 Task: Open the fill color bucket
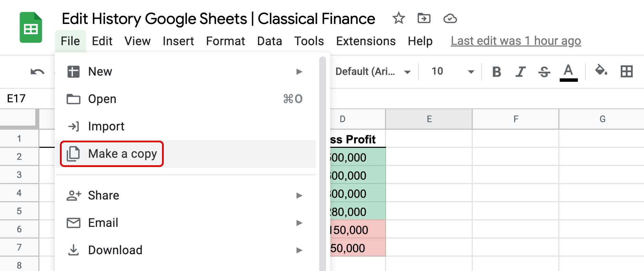click(x=601, y=71)
